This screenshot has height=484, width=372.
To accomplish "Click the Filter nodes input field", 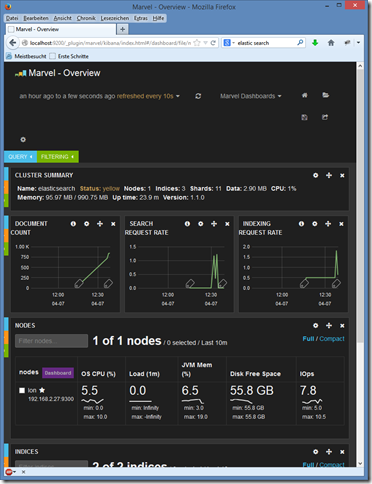I will [x=51, y=341].
